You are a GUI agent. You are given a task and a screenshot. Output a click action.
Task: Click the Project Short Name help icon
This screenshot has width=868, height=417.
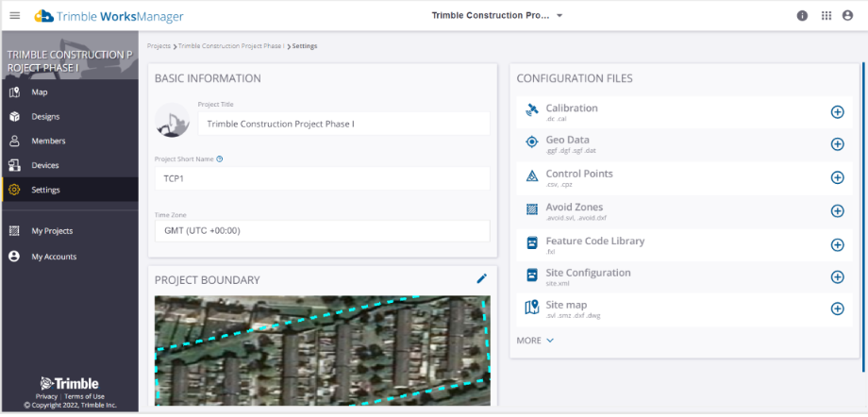coord(220,158)
